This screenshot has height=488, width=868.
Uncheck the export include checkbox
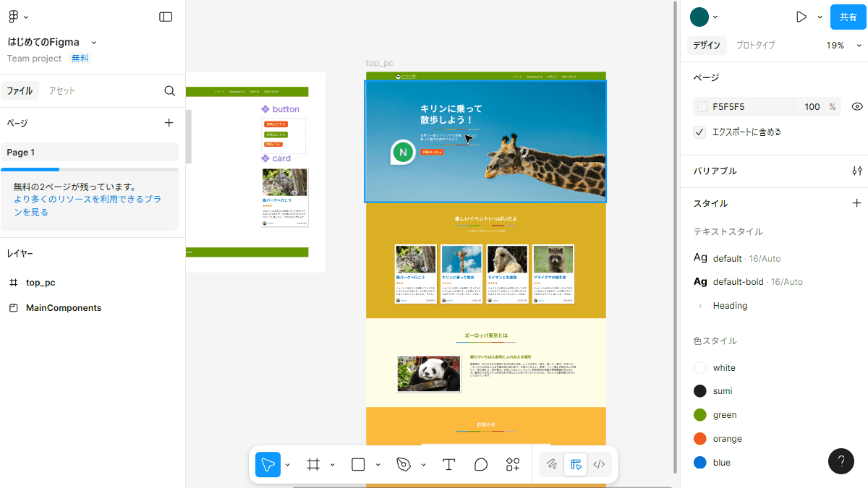click(x=699, y=132)
